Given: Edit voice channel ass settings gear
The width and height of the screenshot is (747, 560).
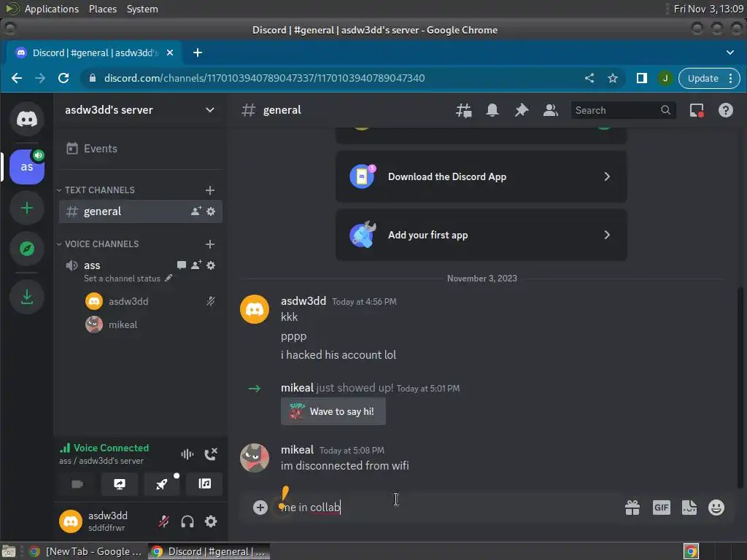Looking at the screenshot, I should click(x=211, y=265).
